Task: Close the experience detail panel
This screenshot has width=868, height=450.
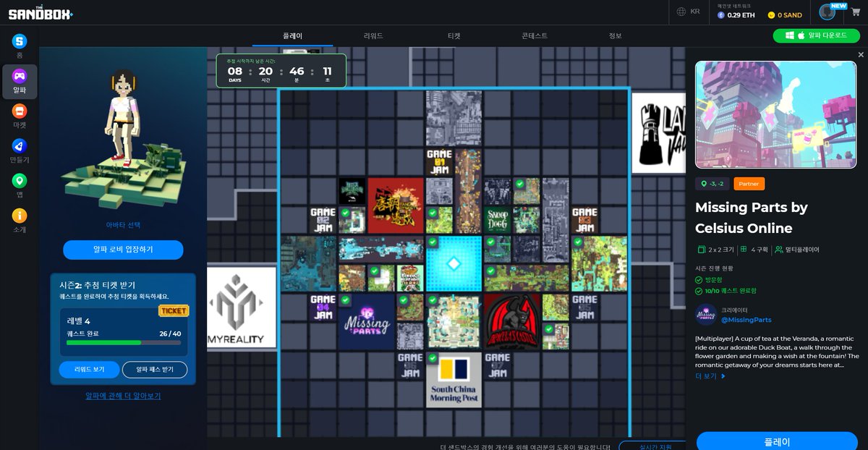Action: (861, 55)
